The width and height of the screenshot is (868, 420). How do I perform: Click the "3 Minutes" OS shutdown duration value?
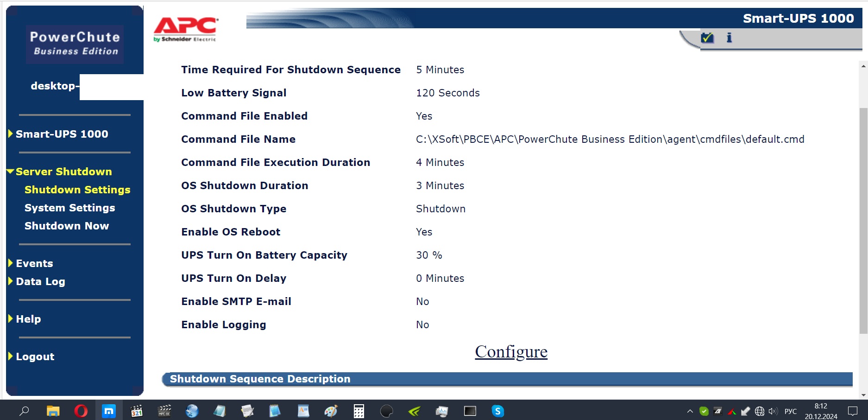[440, 185]
